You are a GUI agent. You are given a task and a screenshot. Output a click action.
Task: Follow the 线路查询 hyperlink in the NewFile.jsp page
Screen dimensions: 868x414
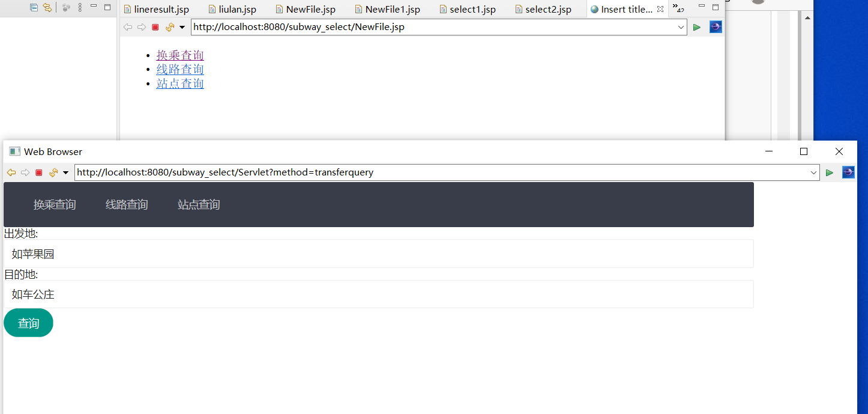180,70
